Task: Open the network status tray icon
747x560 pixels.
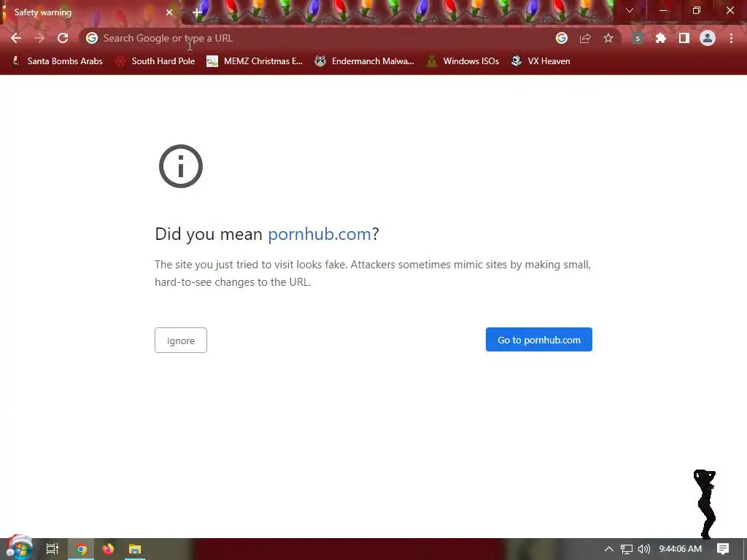Action: pyautogui.click(x=627, y=549)
